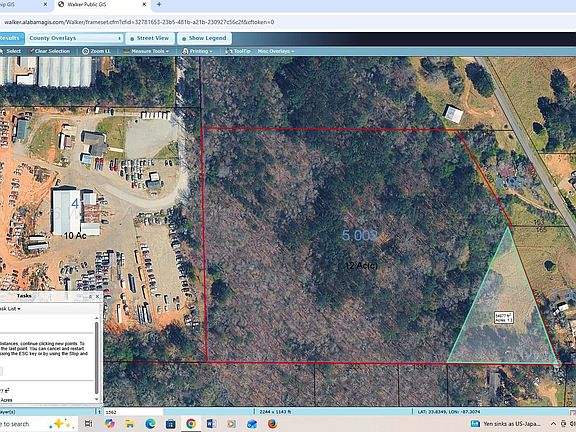Close the Walker Public GIS browser tab
This screenshot has height=432, width=576.
144,4
